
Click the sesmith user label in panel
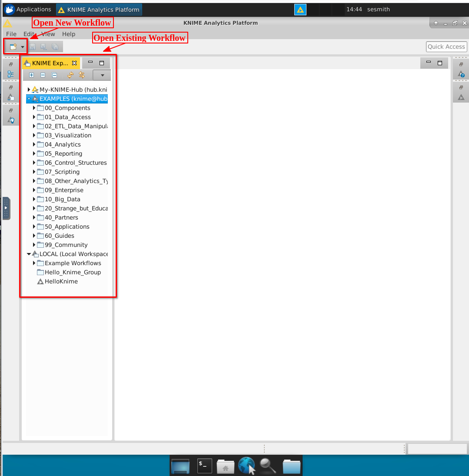click(378, 10)
